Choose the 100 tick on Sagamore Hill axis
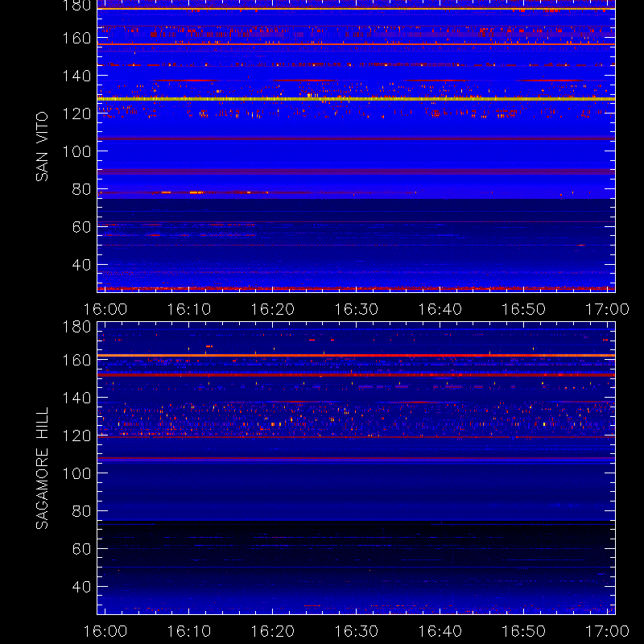The height and width of the screenshot is (644, 644). coord(76,473)
